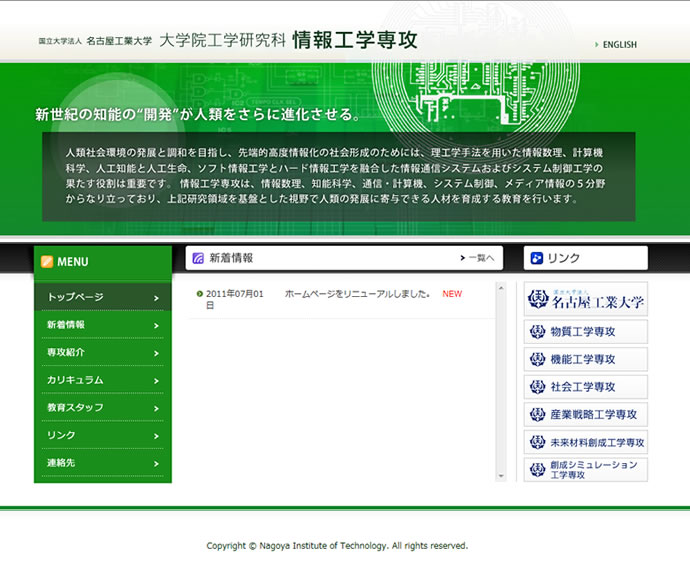Image resolution: width=690 pixels, height=563 pixels.
Task: Click the news scrollbar up arrow
Action: [x=500, y=288]
